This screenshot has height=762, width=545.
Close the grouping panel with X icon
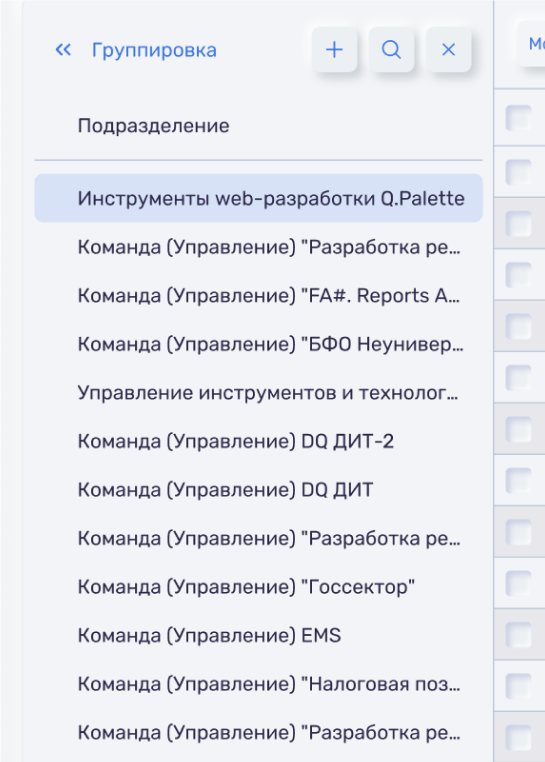[x=448, y=50]
